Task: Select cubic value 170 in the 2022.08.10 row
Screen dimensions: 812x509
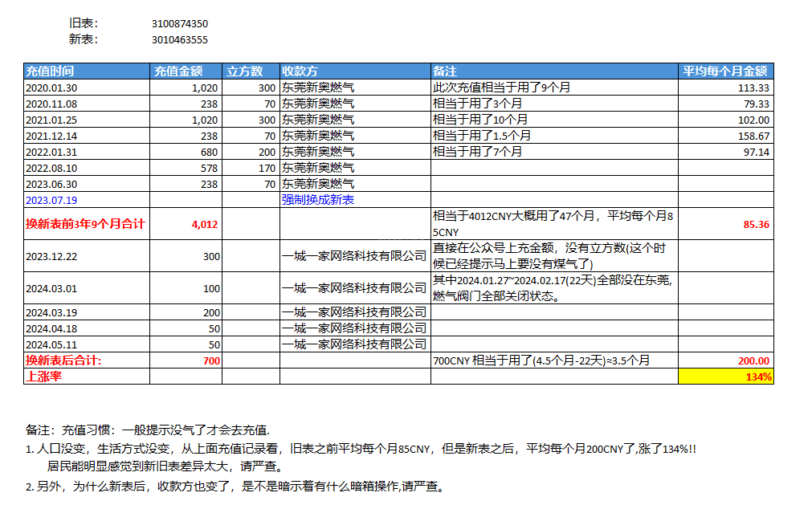Action: pyautogui.click(x=251, y=168)
